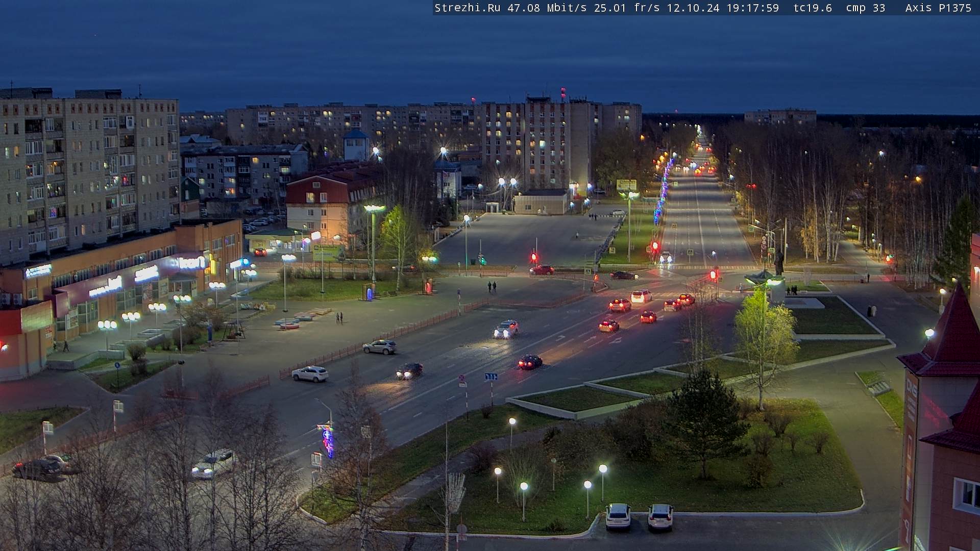The image size is (980, 551).
Task: Select the "47.08 Mbit/s" bitrate readout
Action: [x=547, y=8]
